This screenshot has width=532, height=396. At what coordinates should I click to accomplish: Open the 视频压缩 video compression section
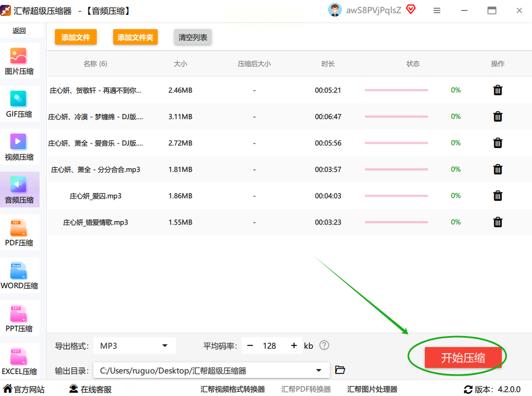(19, 147)
